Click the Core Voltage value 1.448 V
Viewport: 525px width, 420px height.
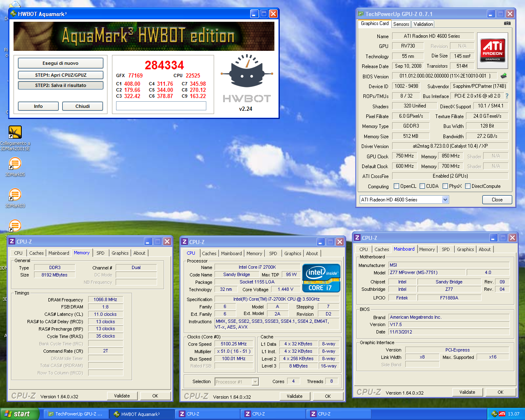click(285, 289)
